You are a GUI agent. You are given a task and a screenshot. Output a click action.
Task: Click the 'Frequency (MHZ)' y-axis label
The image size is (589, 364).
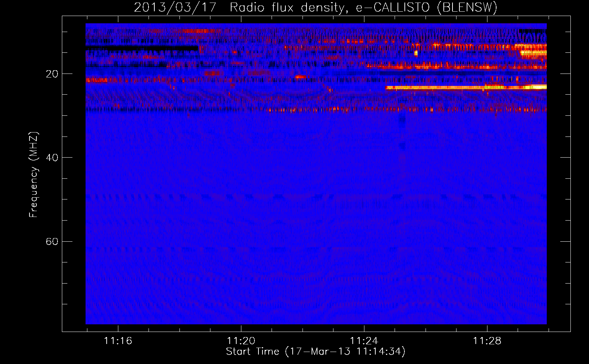click(x=33, y=175)
